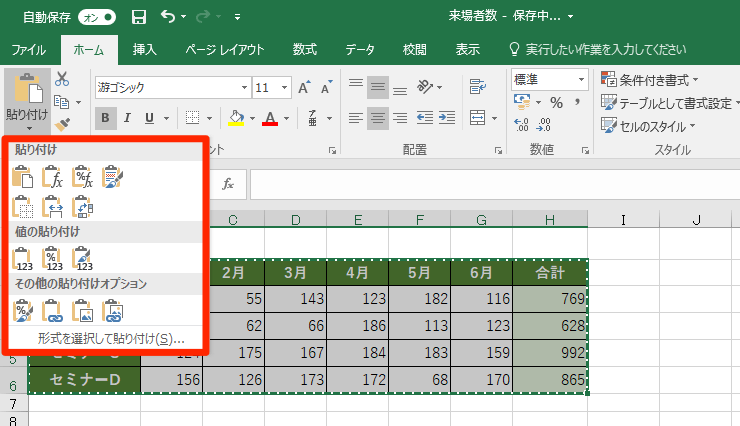Open the number format dropdown showing 標準
740x426 pixels.
point(581,79)
